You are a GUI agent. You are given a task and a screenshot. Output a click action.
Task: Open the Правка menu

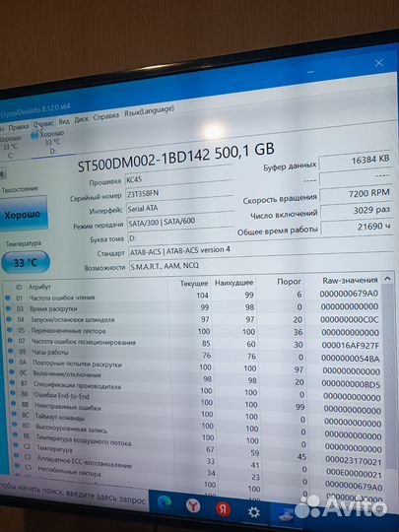[19, 126]
